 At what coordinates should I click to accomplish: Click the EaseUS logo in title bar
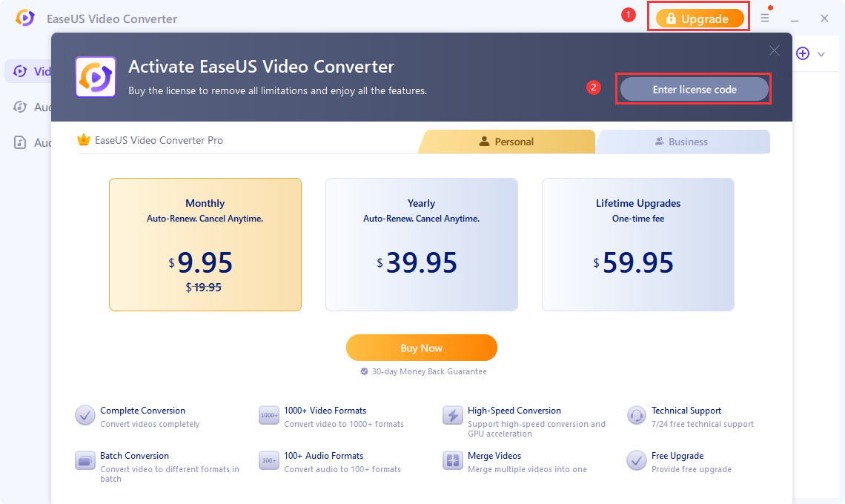pos(24,19)
